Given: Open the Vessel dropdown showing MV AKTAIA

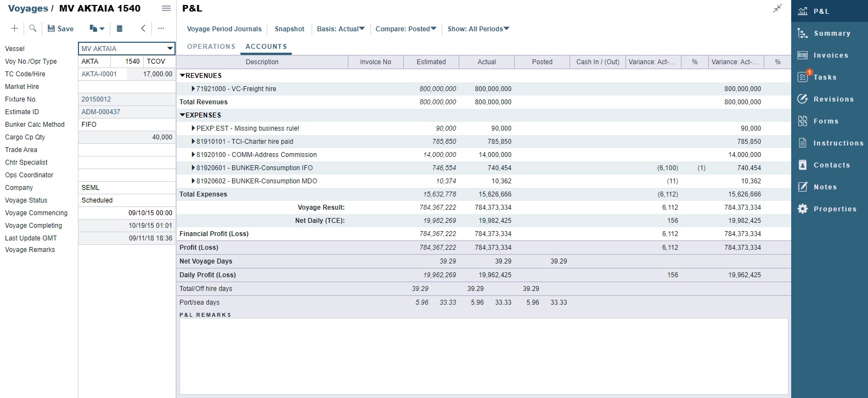Looking at the screenshot, I should 170,49.
